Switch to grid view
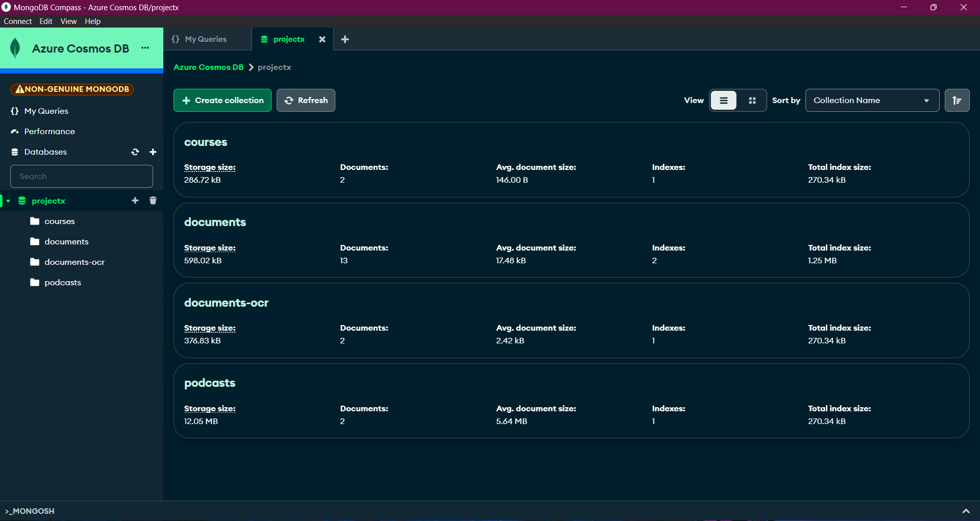 [x=752, y=101]
